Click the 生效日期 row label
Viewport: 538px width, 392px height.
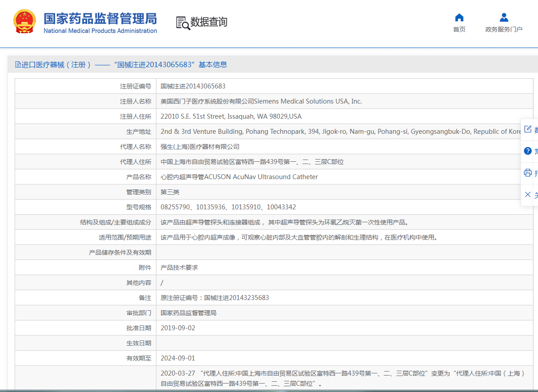coord(139,343)
